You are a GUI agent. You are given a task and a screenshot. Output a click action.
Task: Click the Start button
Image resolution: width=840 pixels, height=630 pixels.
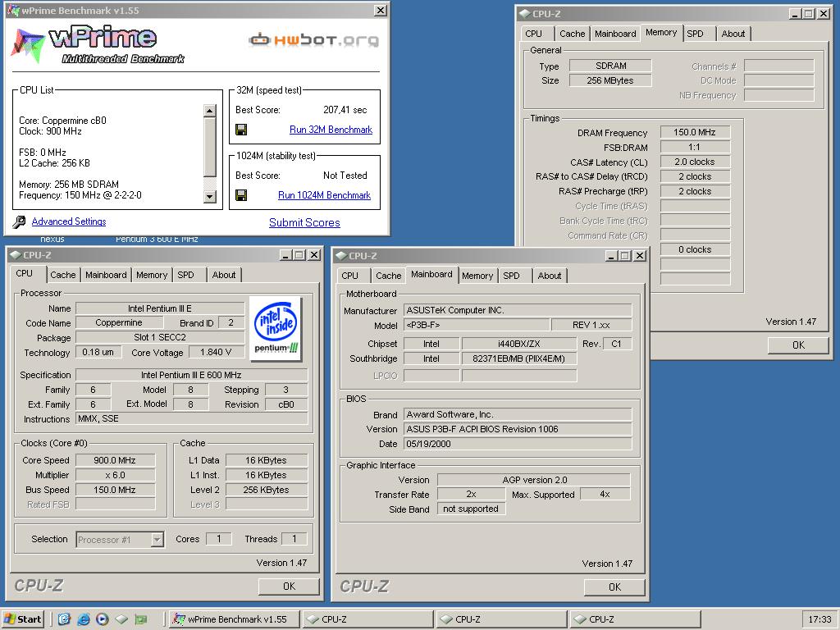click(22, 619)
